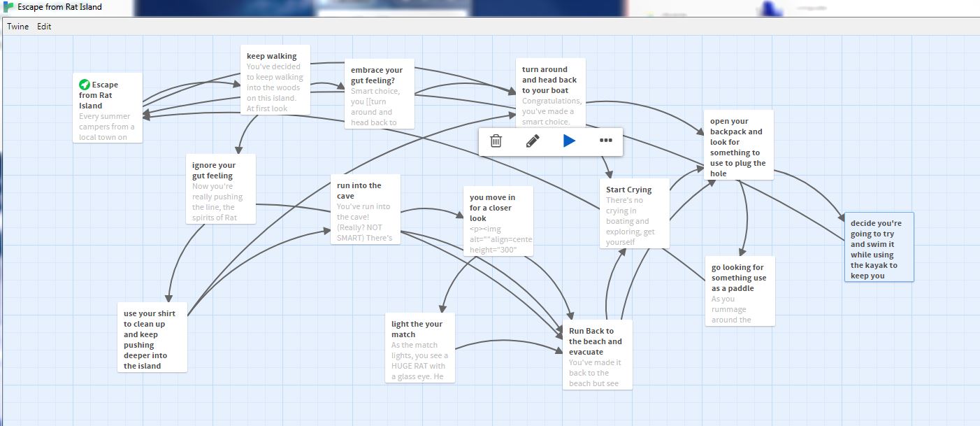
Task: Select the 'run into the cave' passage
Action: tap(366, 209)
